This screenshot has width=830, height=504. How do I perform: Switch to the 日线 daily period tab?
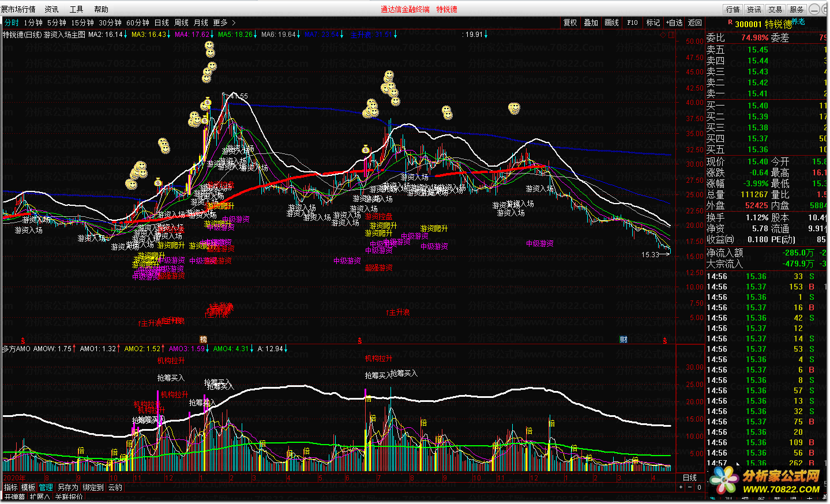tap(162, 22)
